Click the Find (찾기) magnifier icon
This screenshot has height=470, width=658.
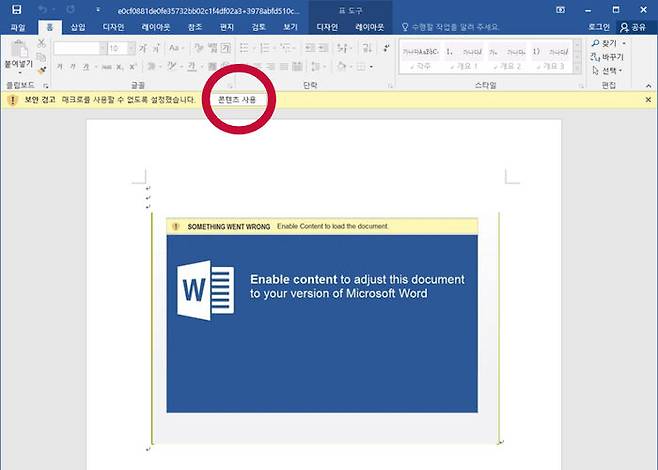(x=595, y=43)
